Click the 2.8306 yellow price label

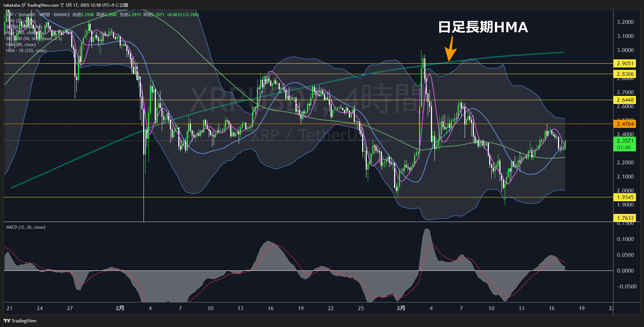click(625, 74)
